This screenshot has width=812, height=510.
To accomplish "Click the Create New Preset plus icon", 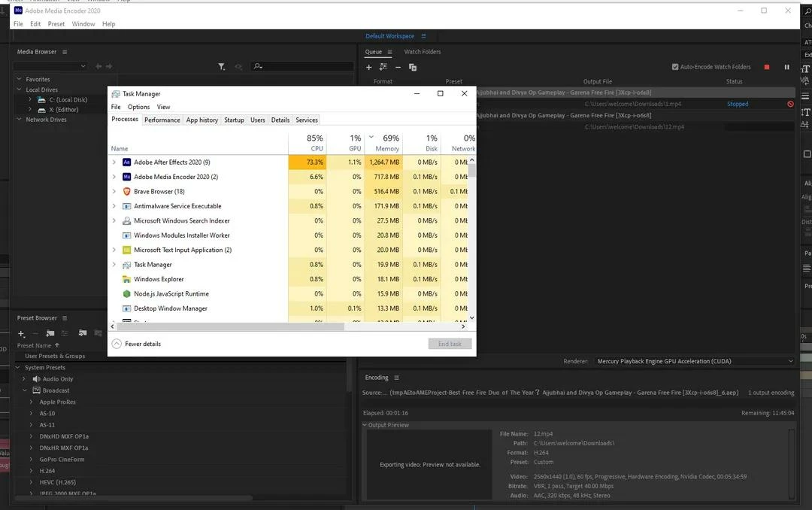I will click(x=21, y=333).
